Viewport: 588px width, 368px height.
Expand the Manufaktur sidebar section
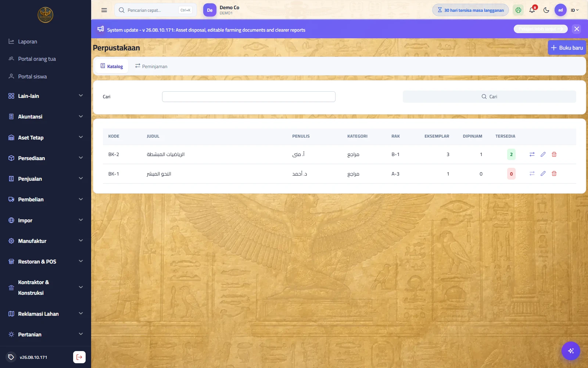point(46,241)
